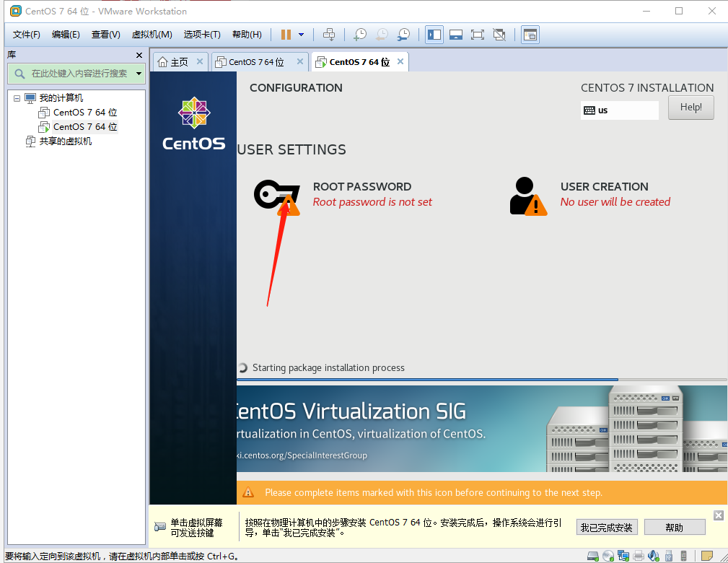Toggle Unity mode icon
Image resolution: width=728 pixels, height=563 pixels.
pyautogui.click(x=499, y=34)
